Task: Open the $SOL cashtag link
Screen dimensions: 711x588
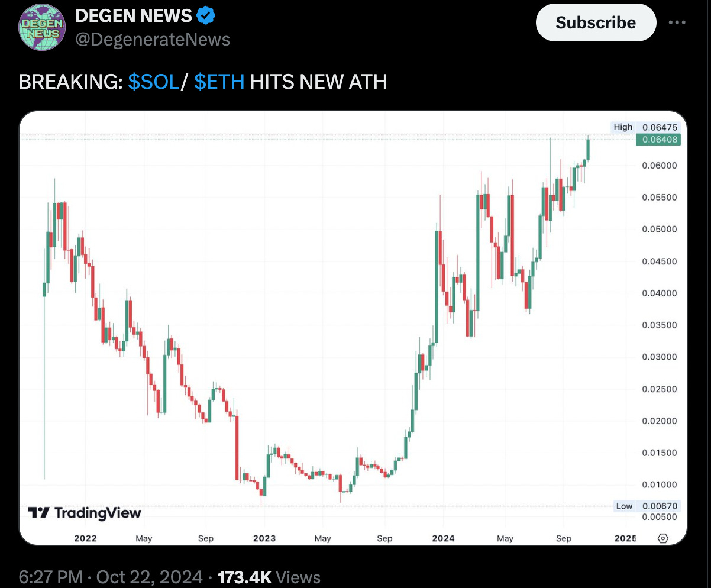Action: pos(153,82)
